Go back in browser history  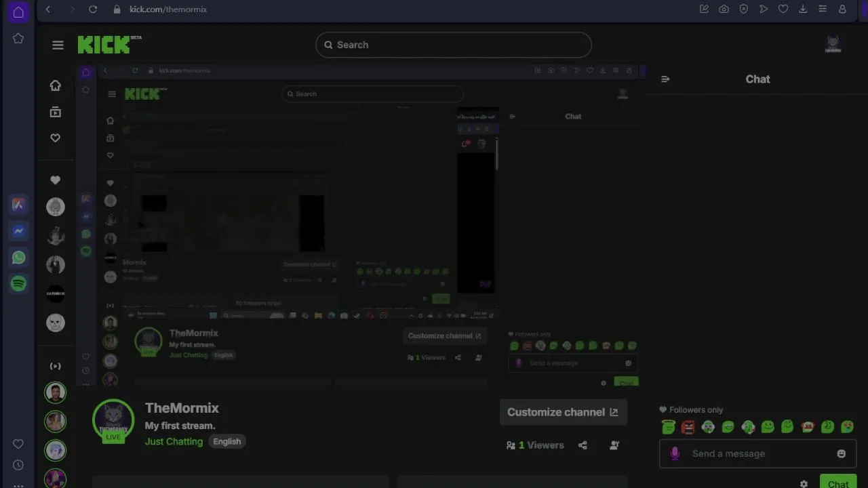[47, 9]
